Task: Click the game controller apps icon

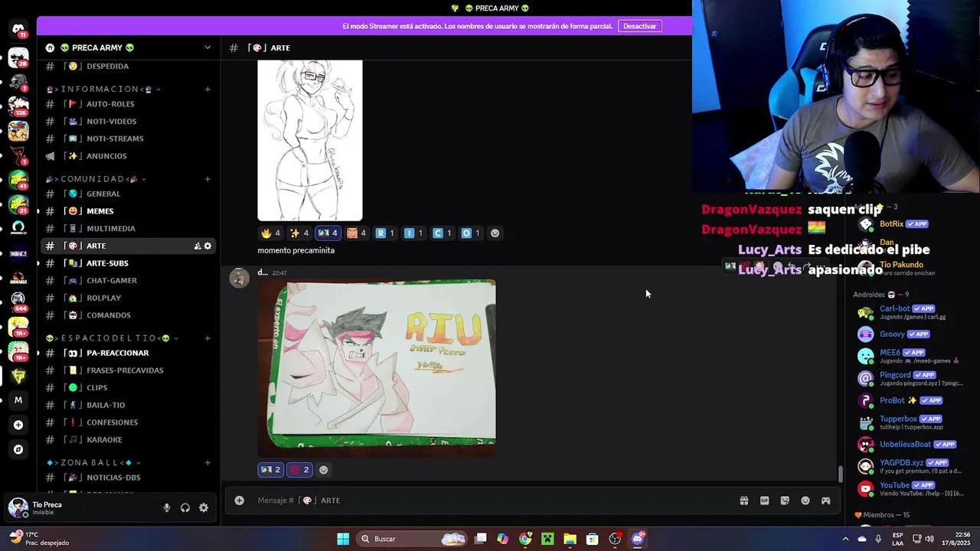Action: [826, 500]
